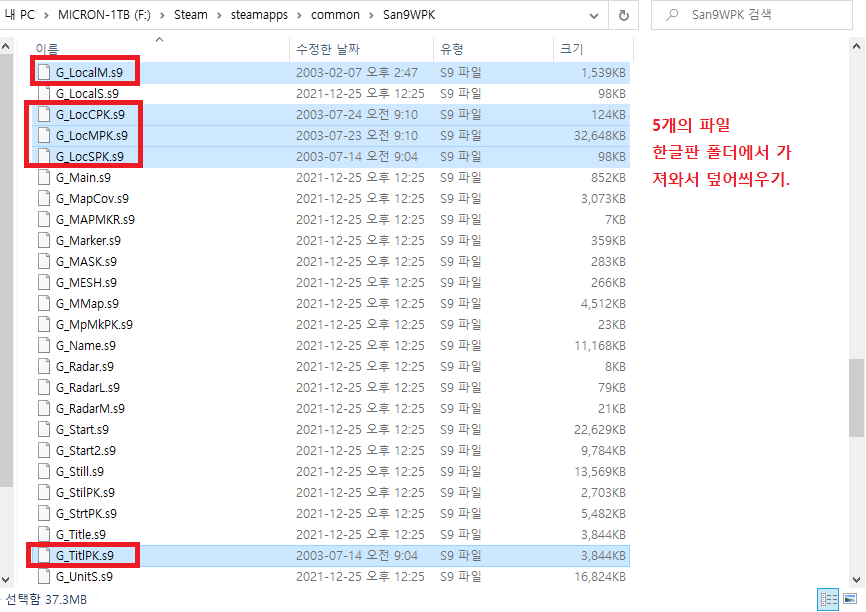Screen dimensions: 866x612
Task: Click the file icon of G_Still.s9
Action: (x=44, y=471)
